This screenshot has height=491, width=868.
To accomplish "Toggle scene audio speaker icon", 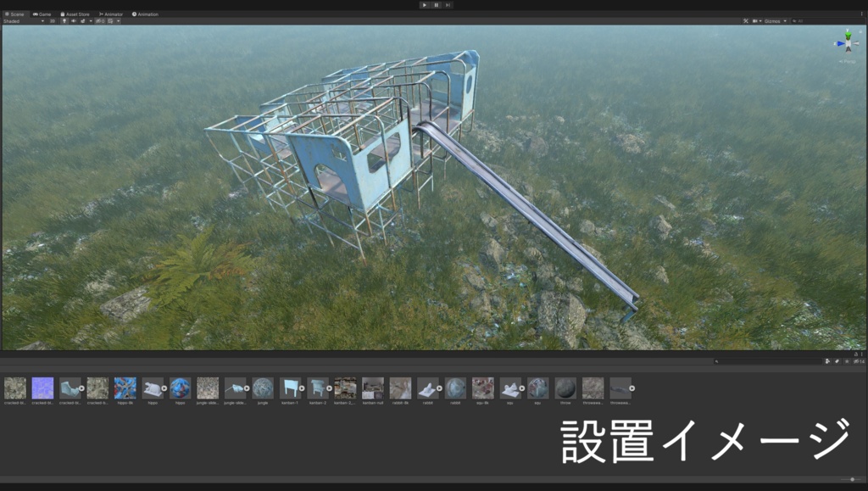I will click(x=74, y=21).
